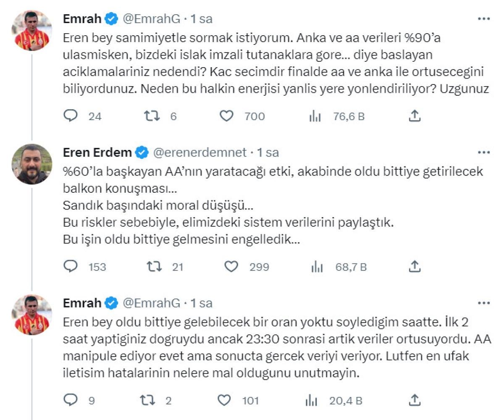
Task: Open more options on Emrah's first tweet
Action: point(484,19)
